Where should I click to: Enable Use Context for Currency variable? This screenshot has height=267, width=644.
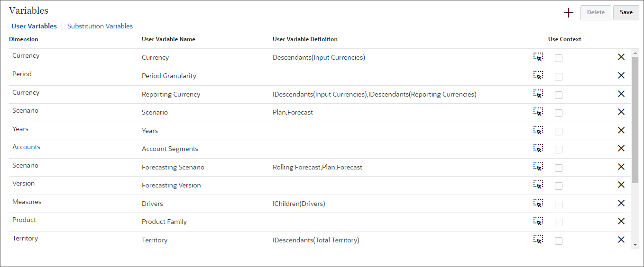559,58
